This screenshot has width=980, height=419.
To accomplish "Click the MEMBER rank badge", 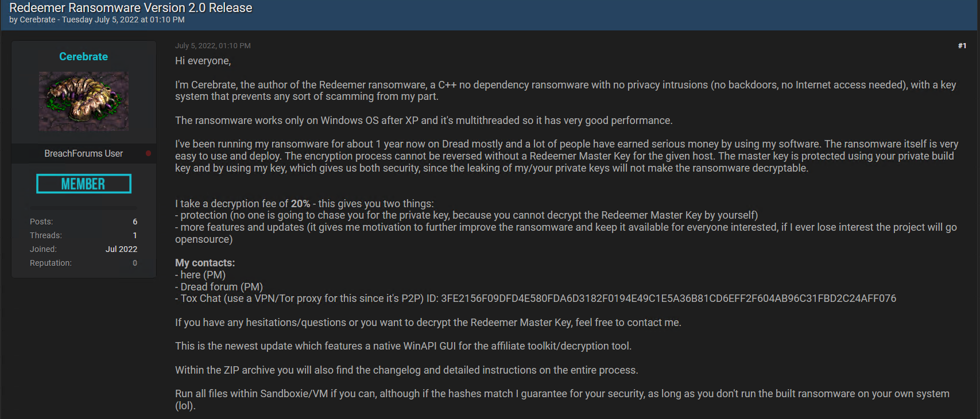I will pos(84,184).
